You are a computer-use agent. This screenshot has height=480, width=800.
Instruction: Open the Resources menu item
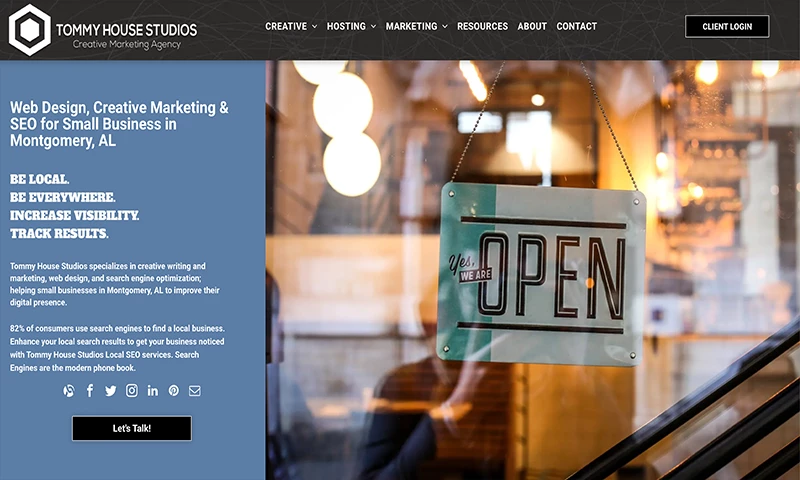[482, 26]
